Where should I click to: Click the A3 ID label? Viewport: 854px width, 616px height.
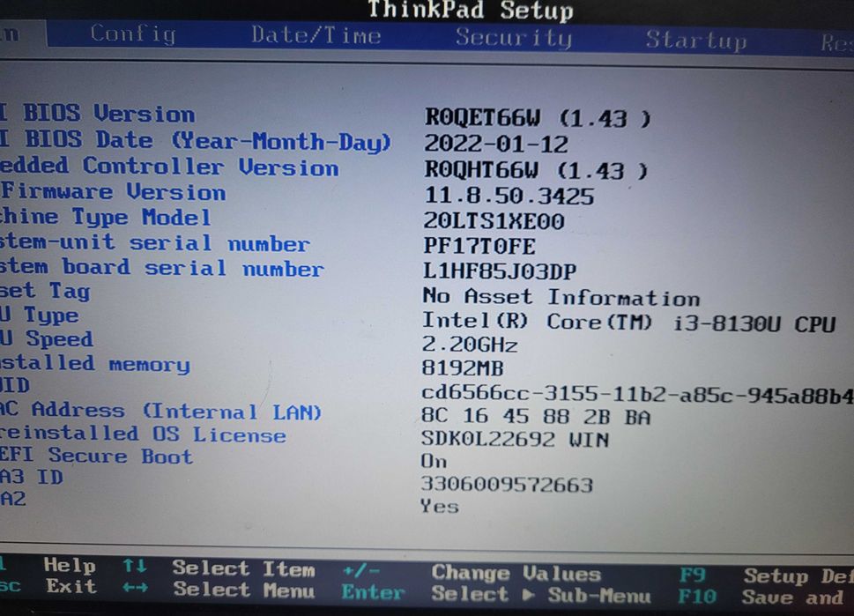point(31,477)
